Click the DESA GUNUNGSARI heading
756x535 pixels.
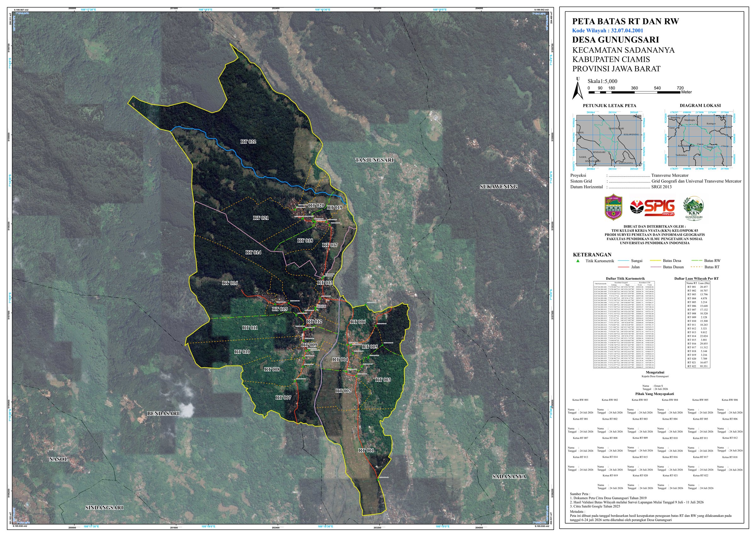click(616, 39)
